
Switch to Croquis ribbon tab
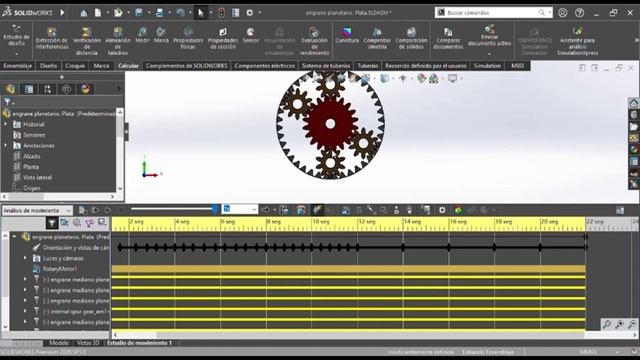[75, 66]
